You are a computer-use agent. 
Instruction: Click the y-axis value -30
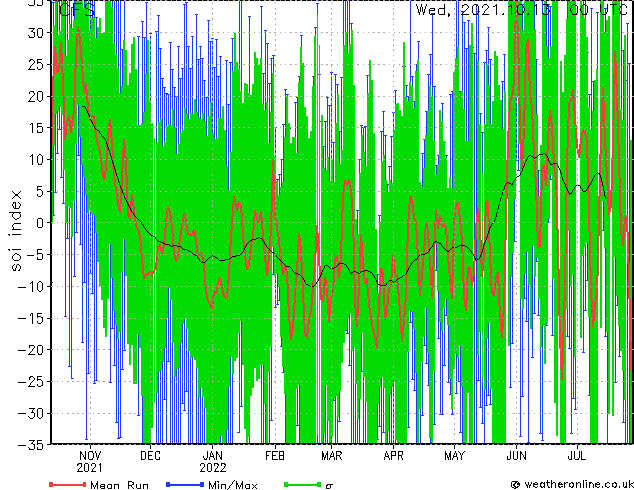click(31, 413)
